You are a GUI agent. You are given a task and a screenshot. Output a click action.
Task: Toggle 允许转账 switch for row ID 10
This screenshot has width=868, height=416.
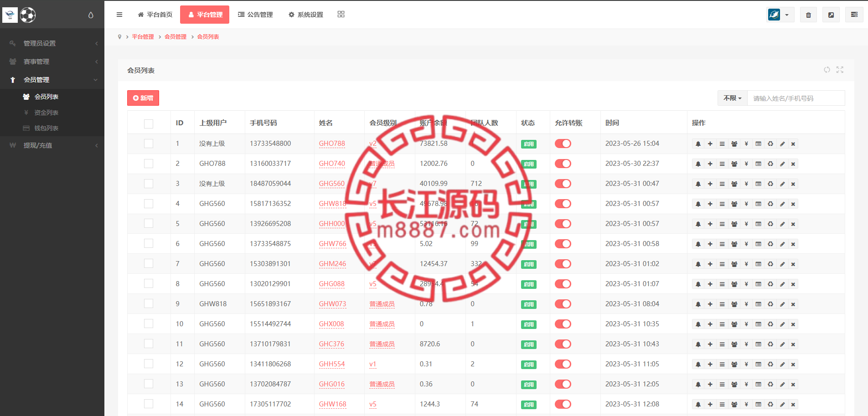[x=563, y=324]
